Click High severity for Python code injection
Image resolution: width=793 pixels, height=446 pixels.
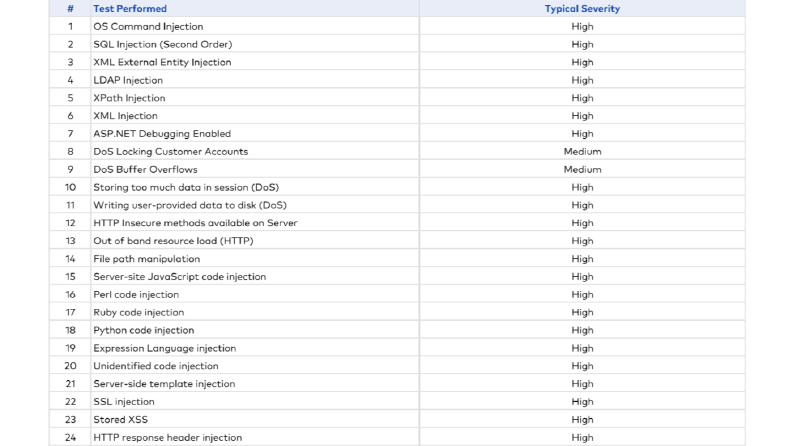(x=582, y=330)
